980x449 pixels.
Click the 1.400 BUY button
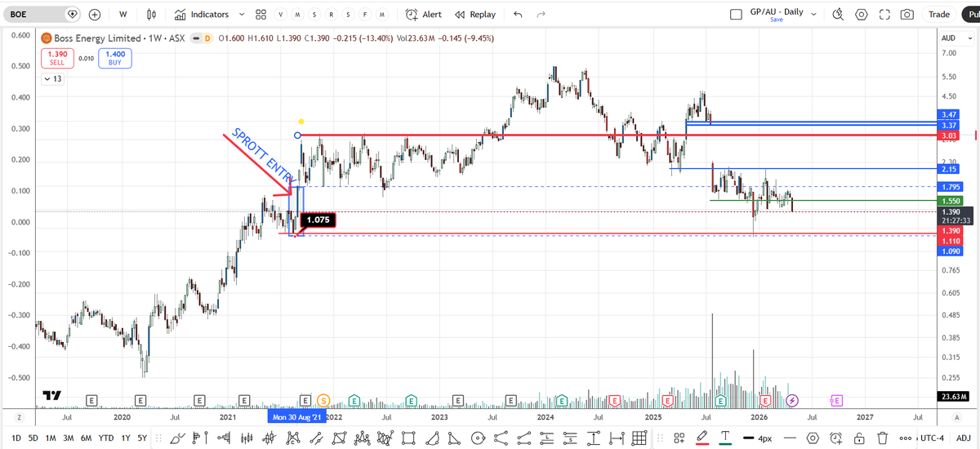click(114, 59)
